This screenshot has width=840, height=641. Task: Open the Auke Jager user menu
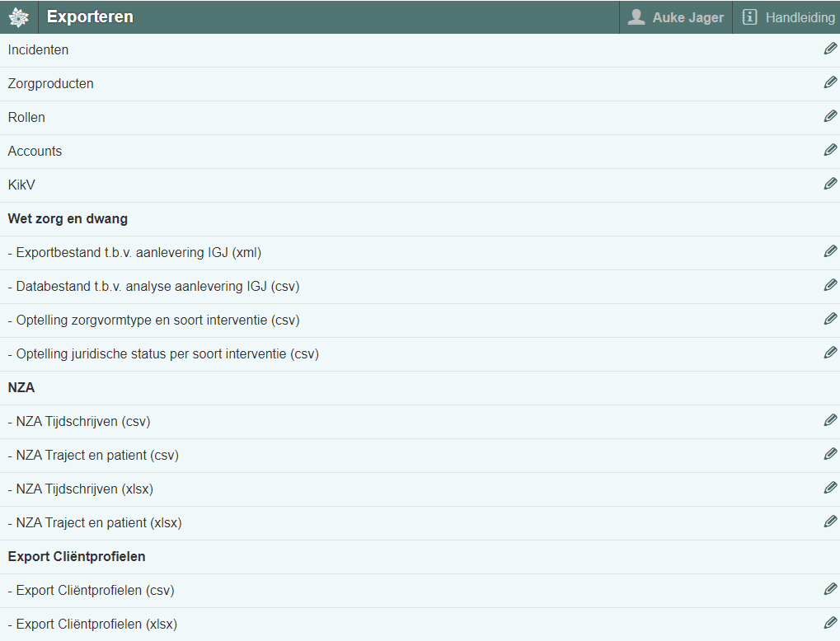[676, 17]
